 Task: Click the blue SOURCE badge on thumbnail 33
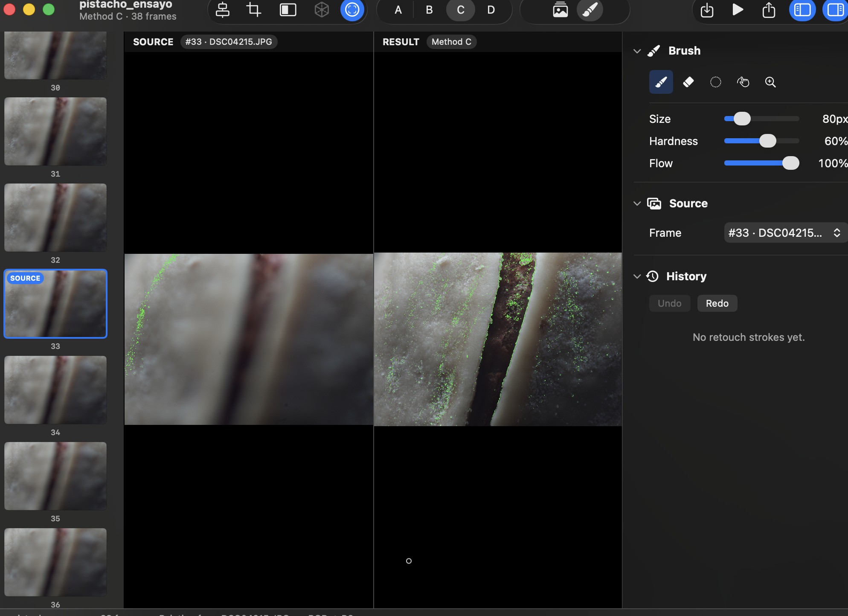point(25,278)
